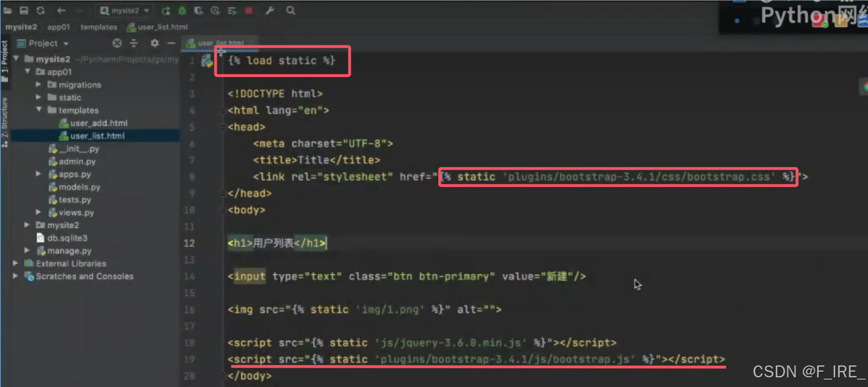Expand the apps.py tree arrow
This screenshot has width=868, height=387.
(x=39, y=174)
